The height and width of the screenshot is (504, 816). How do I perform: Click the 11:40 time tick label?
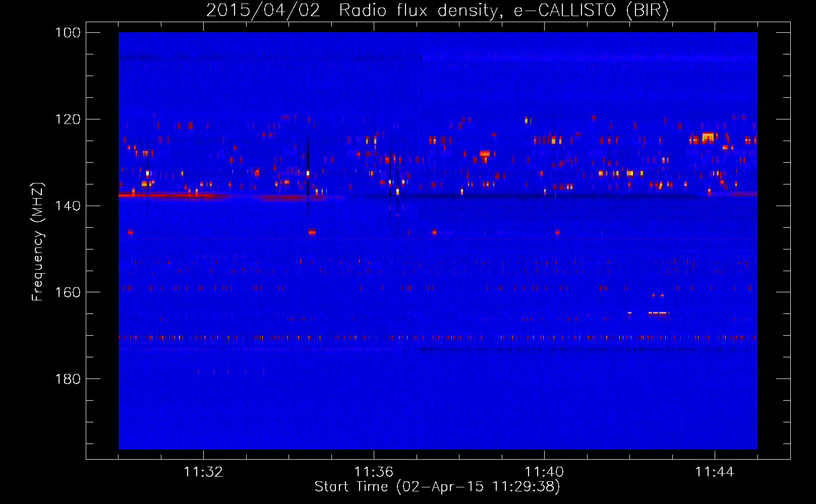(x=544, y=472)
